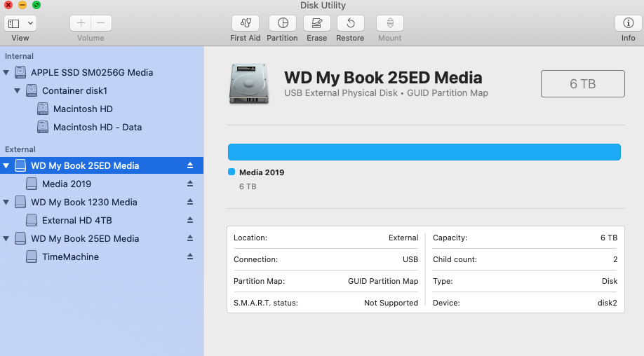Open the Partition tool
The height and width of the screenshot is (356, 644).
click(283, 23)
